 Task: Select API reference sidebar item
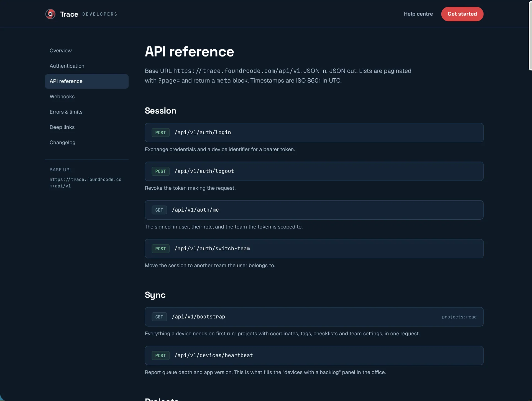(86, 81)
